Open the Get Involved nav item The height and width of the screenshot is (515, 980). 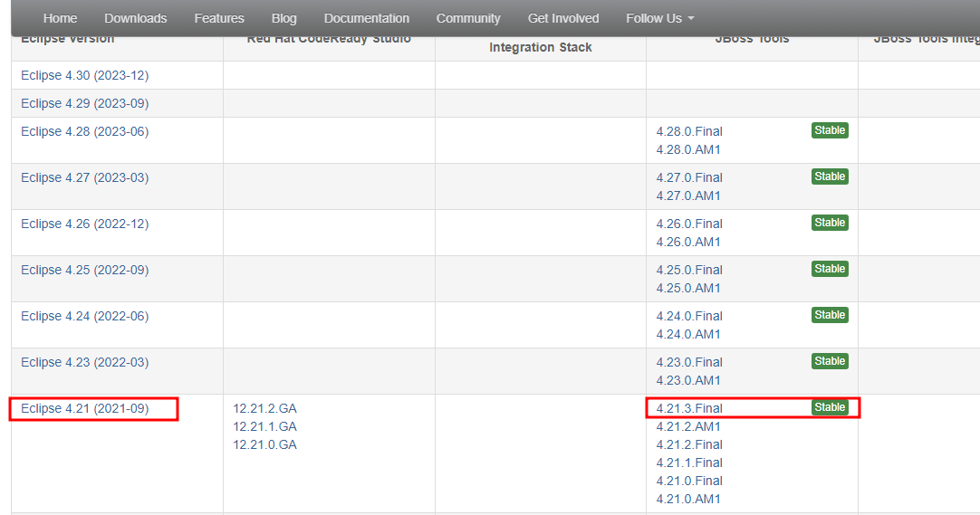tap(563, 19)
